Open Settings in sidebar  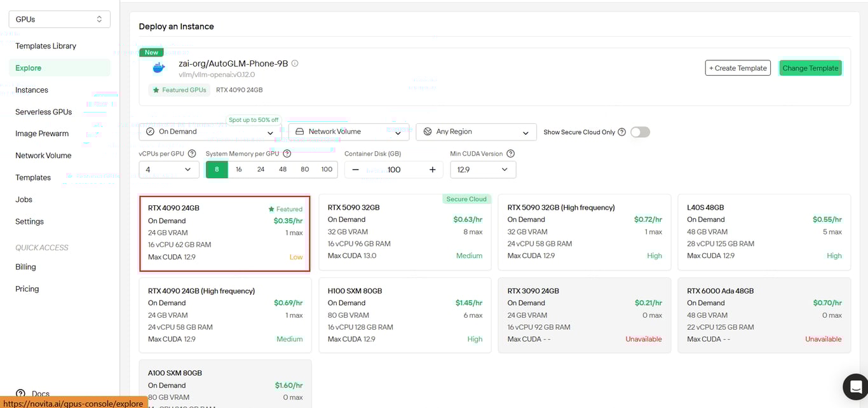[x=30, y=222]
